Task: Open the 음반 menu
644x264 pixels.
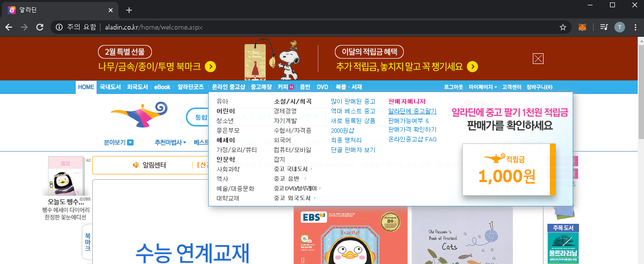Action: 305,87
